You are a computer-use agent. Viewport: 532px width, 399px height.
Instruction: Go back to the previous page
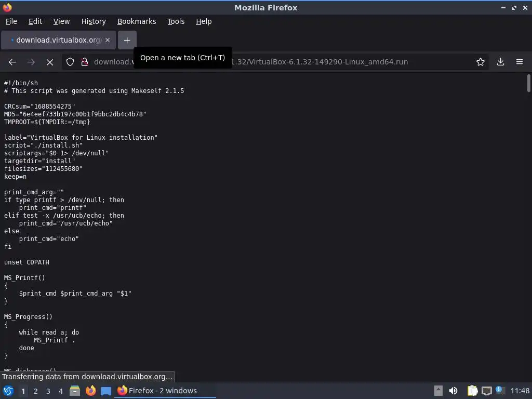(x=12, y=62)
